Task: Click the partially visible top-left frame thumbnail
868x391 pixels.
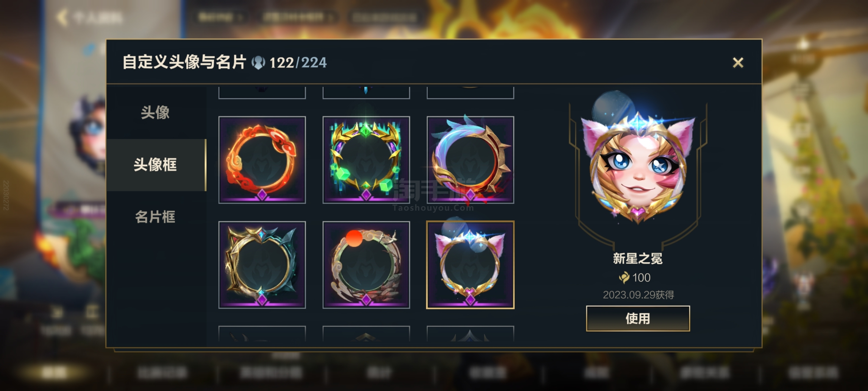Action: 262,93
